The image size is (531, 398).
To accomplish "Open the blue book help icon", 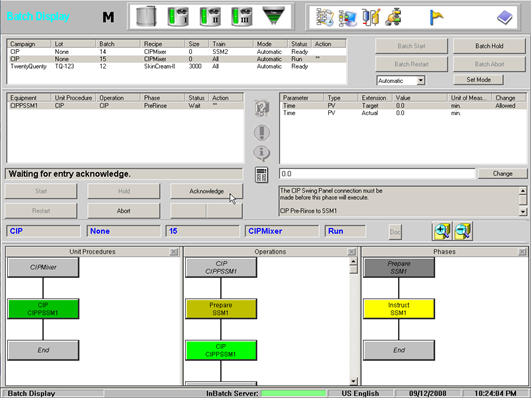I will [x=505, y=18].
